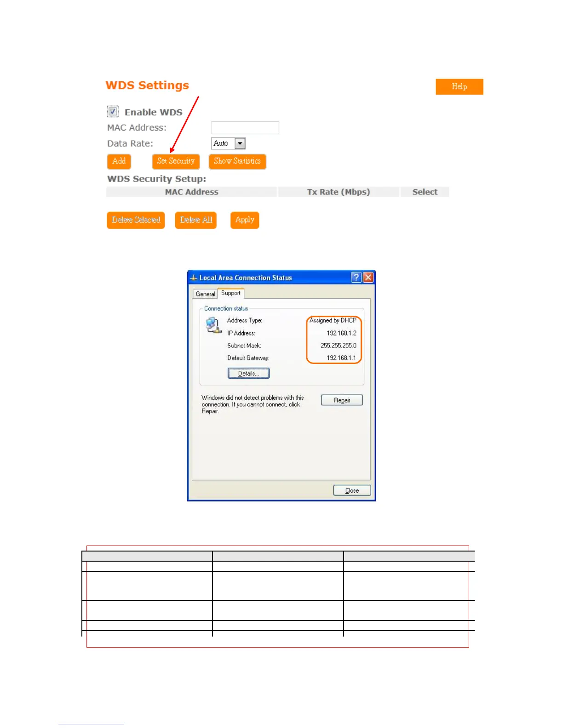Click the title bar network icon
Image resolution: width=563 pixels, height=728 pixels.
point(194,278)
